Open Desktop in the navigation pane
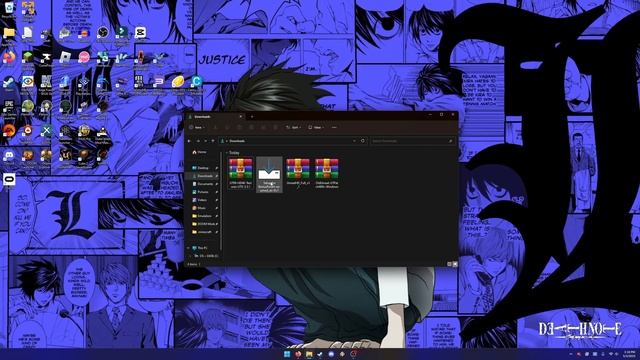The height and width of the screenshot is (360, 640). [203, 168]
